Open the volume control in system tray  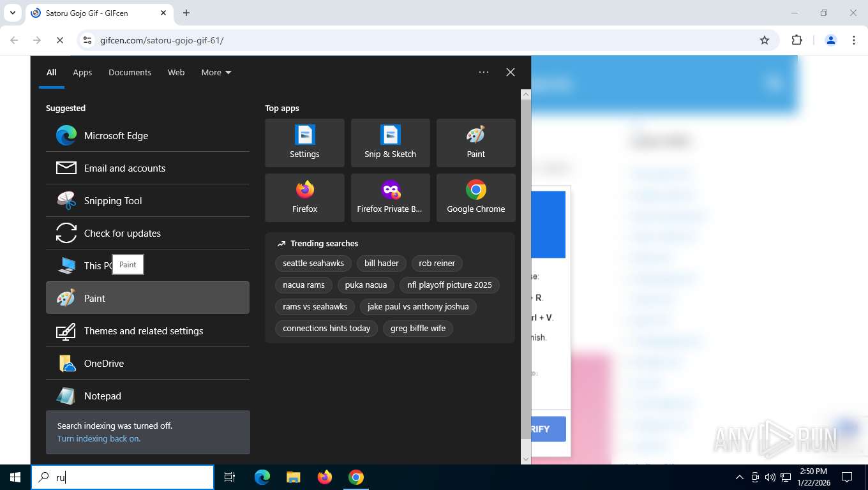tap(770, 477)
